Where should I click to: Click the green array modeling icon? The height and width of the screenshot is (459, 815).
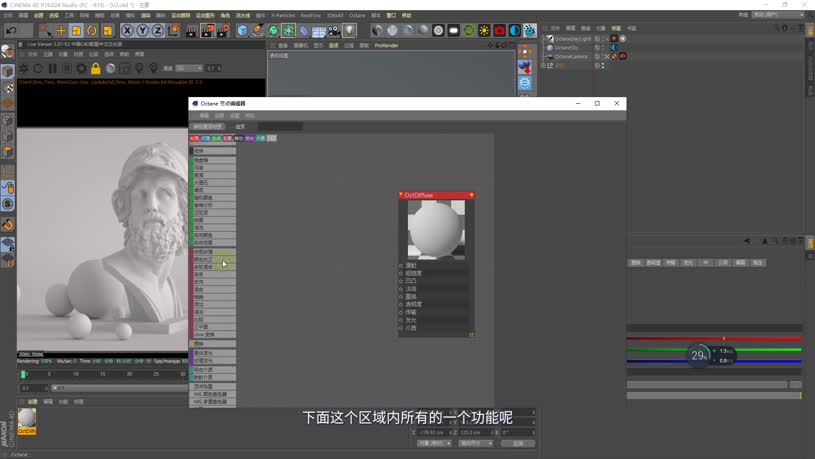(x=288, y=31)
